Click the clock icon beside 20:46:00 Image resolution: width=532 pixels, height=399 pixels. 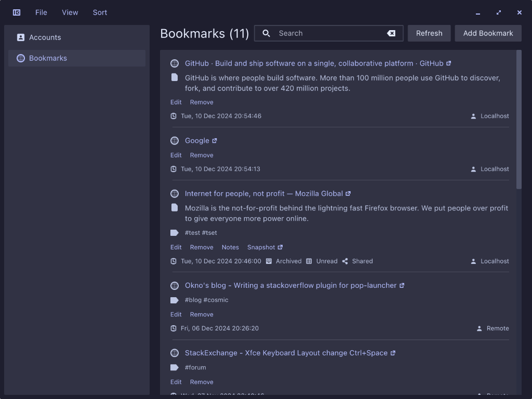point(174,261)
